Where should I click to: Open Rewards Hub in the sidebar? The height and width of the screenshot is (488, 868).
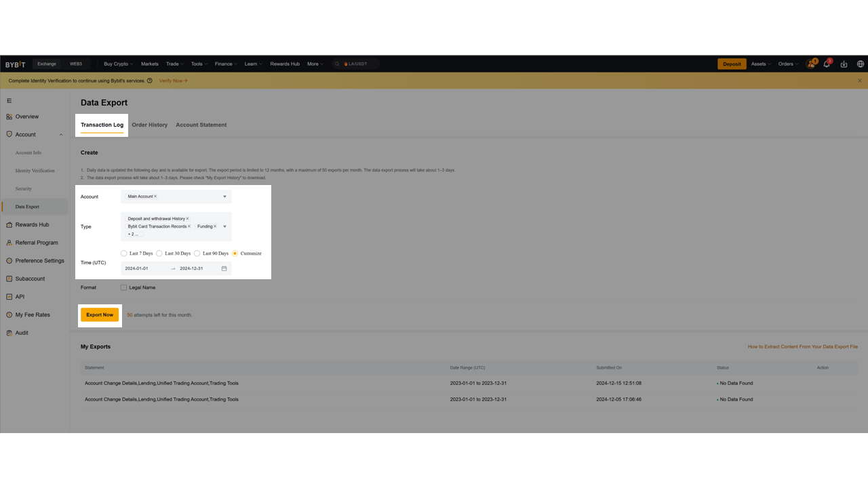pos(34,224)
